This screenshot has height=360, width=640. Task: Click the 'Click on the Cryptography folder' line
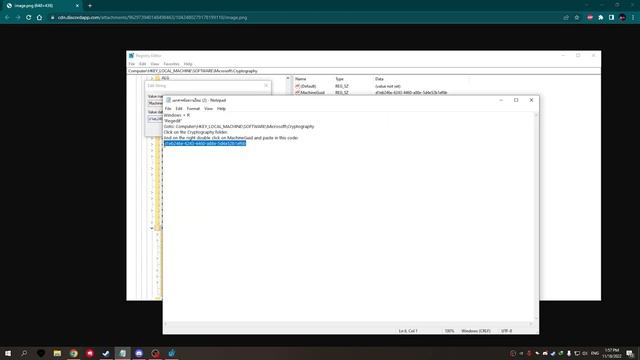coord(196,132)
